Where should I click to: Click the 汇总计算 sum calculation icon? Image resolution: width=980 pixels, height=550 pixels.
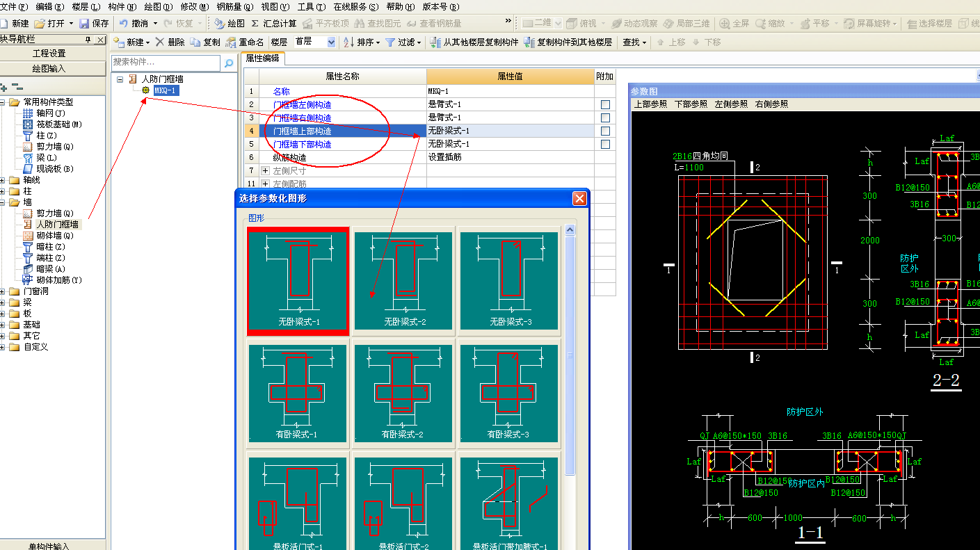255,23
